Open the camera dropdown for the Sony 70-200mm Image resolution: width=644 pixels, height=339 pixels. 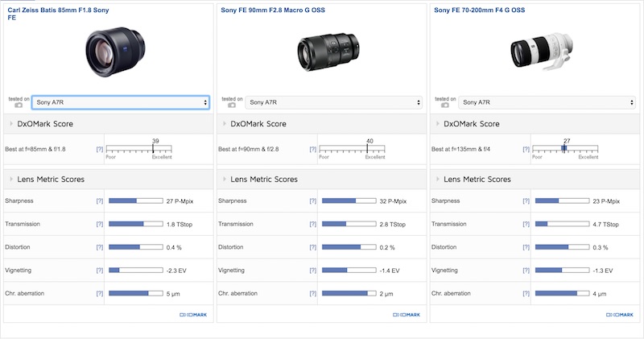547,102
